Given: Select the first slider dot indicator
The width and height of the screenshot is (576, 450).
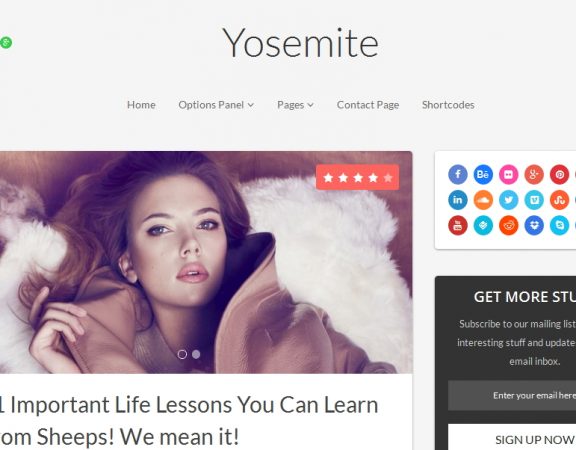Looking at the screenshot, I should pos(182,354).
